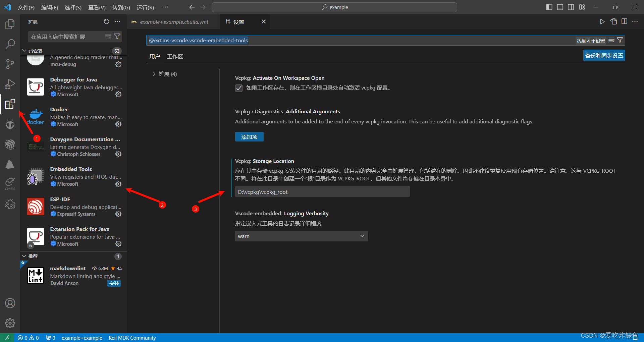
Task: Switch to example+example.cbuild.yml tab
Action: click(174, 22)
